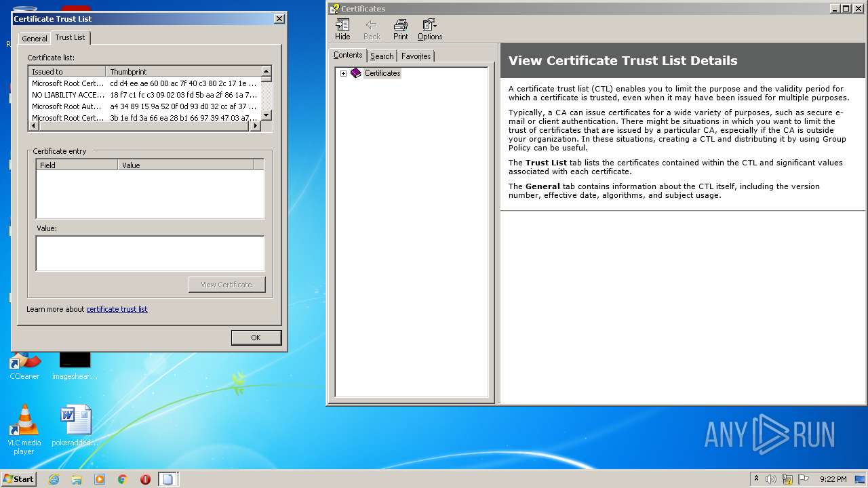Select the imageshear desktop file icon
Image resolution: width=868 pixels, height=488 pixels.
click(x=75, y=366)
